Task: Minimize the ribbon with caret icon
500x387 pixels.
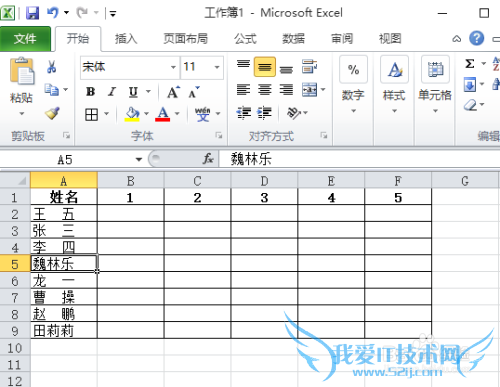Action: 457,39
